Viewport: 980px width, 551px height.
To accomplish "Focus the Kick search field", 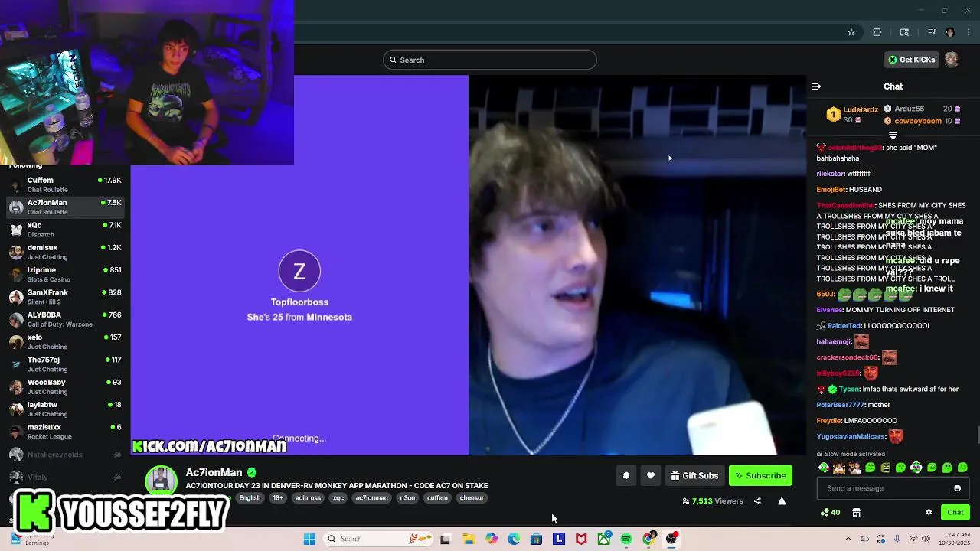I will pos(490,60).
